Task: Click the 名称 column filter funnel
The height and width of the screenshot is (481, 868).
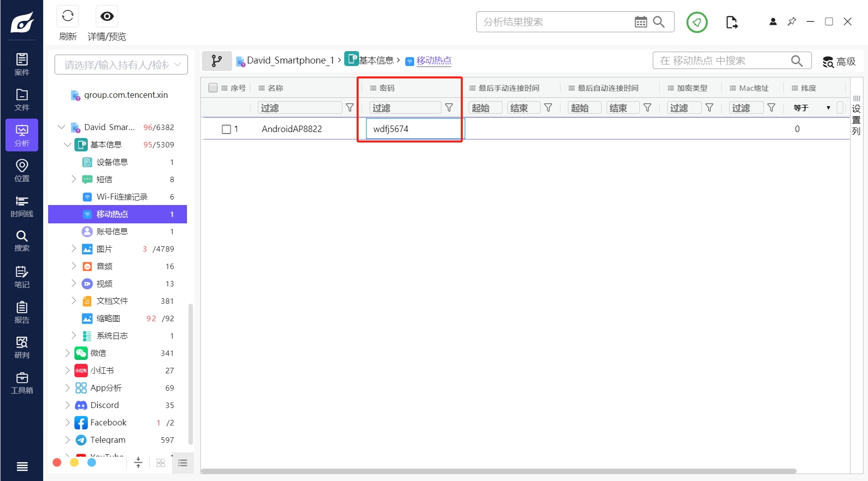Action: pos(350,108)
